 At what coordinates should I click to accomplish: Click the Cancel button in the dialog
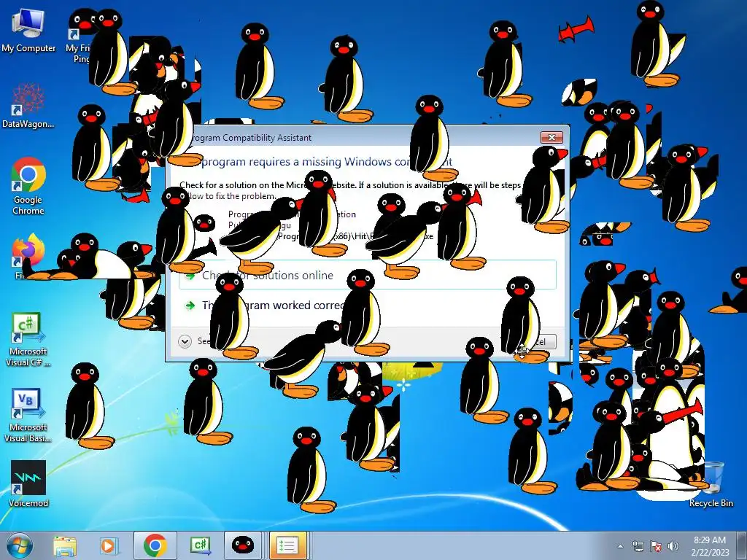click(x=538, y=341)
